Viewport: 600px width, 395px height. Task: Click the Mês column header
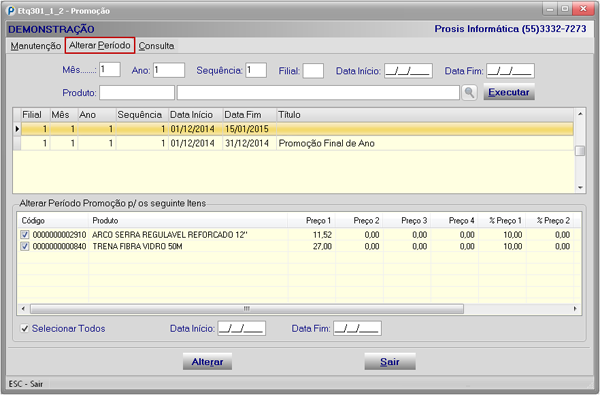(64, 115)
